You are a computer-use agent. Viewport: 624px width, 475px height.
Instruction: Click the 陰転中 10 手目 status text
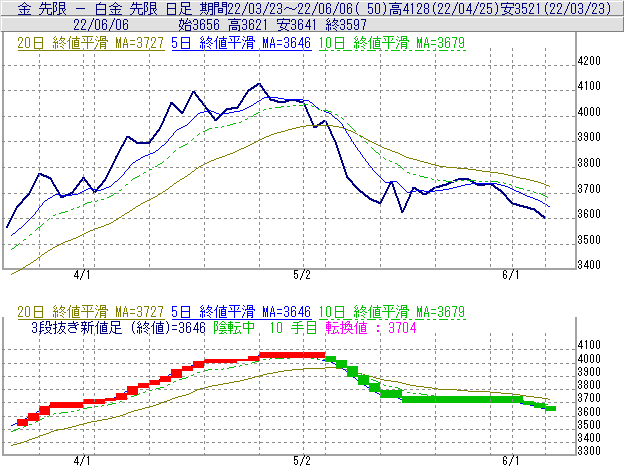pos(265,328)
